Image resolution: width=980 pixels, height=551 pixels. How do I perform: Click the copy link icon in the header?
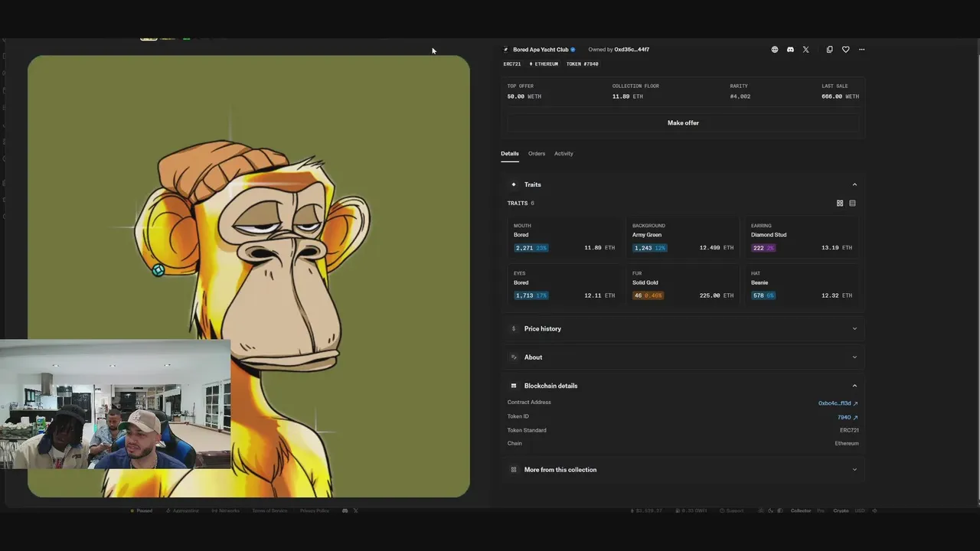point(829,50)
